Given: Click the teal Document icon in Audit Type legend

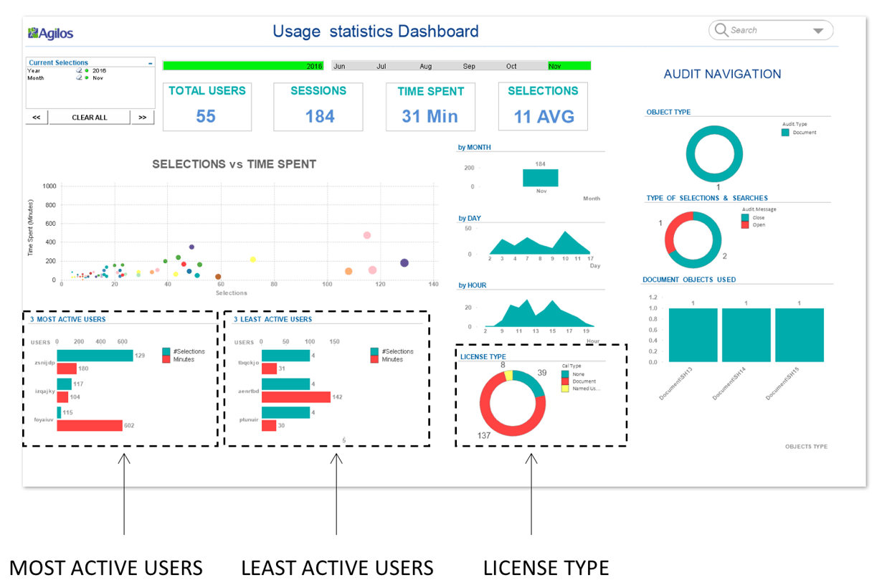Looking at the screenshot, I should (x=786, y=133).
